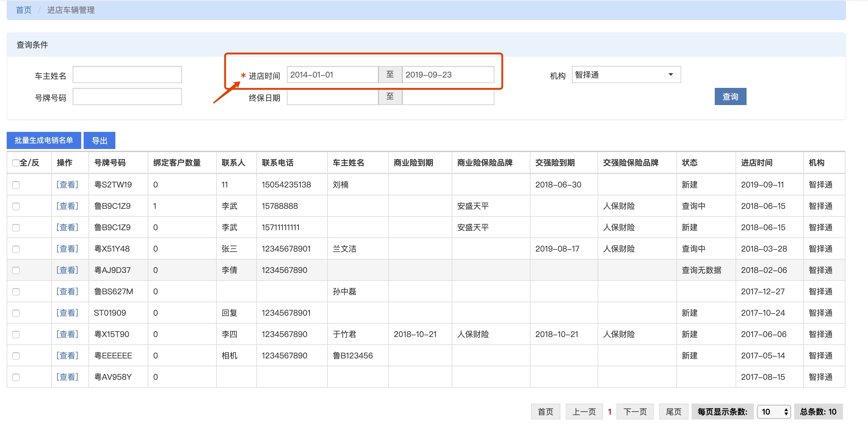Go to 首页 in the breadcrumb
This screenshot has width=868, height=439.
24,10
